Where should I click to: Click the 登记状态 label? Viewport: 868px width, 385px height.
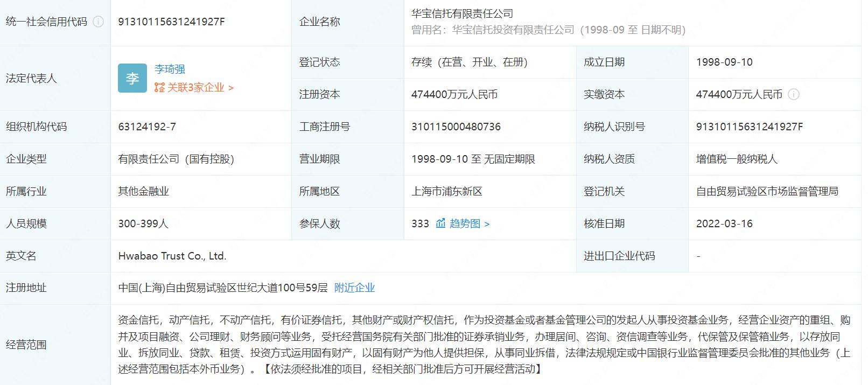(319, 62)
